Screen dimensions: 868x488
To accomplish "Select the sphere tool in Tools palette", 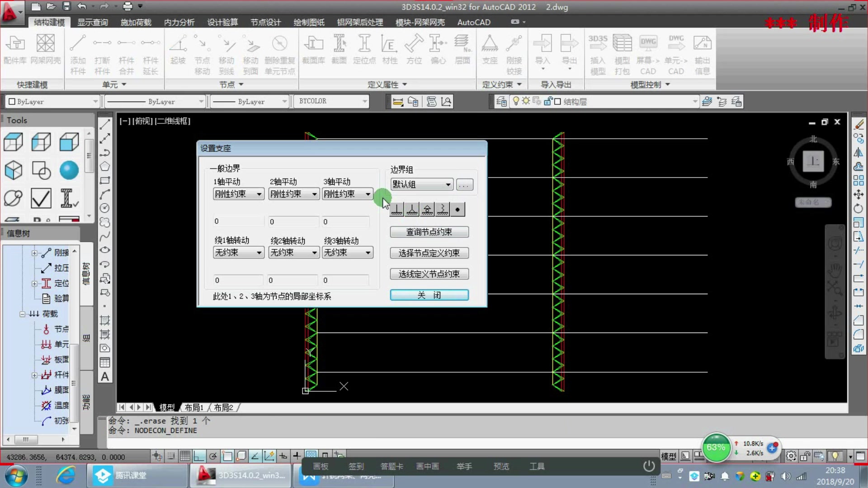I will 69,170.
